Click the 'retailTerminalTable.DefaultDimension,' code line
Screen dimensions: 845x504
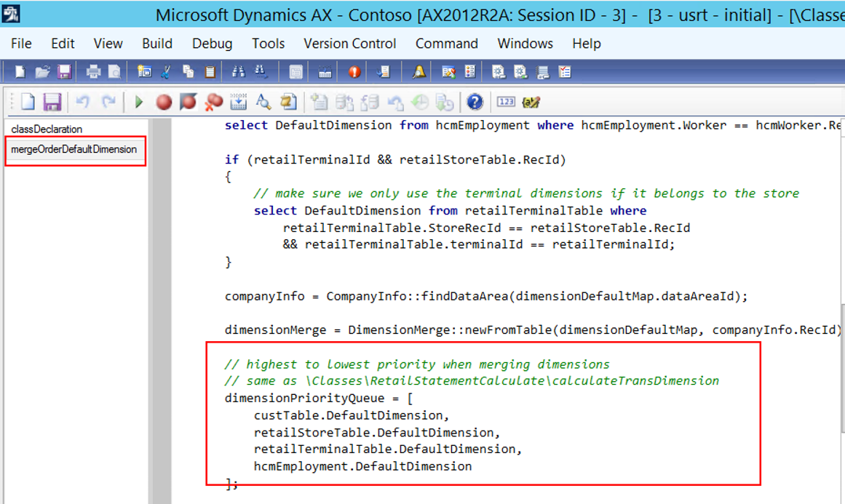pyautogui.click(x=388, y=449)
